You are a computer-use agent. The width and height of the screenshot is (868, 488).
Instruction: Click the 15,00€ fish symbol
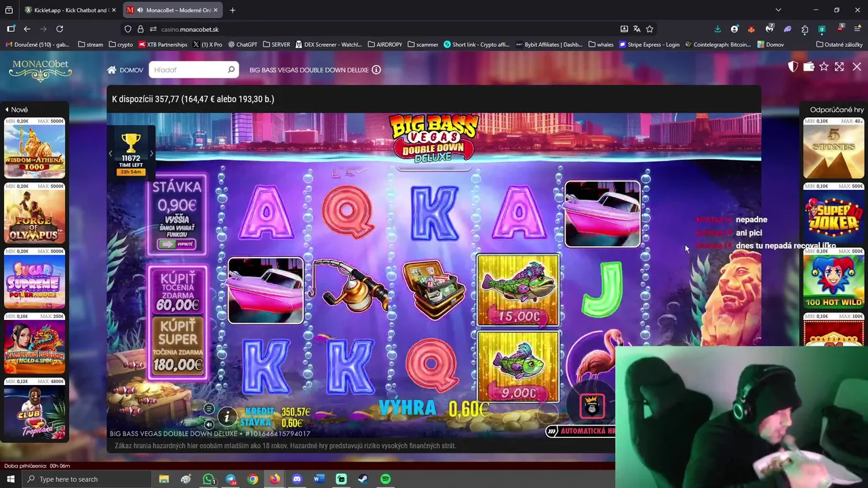pos(518,290)
